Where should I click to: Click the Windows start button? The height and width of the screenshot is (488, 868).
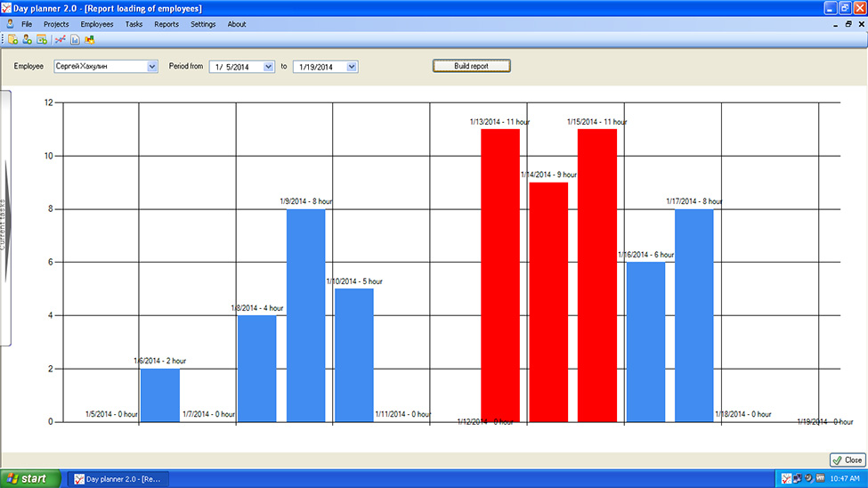[x=30, y=478]
